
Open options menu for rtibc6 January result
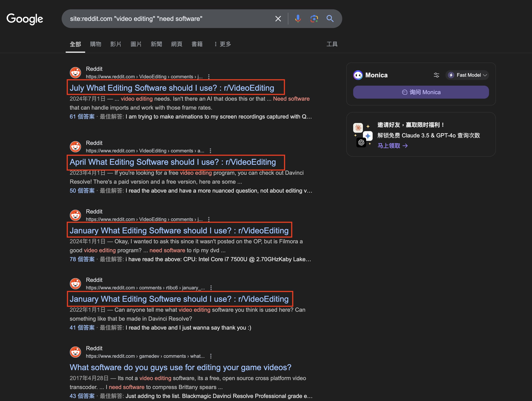pyautogui.click(x=211, y=288)
